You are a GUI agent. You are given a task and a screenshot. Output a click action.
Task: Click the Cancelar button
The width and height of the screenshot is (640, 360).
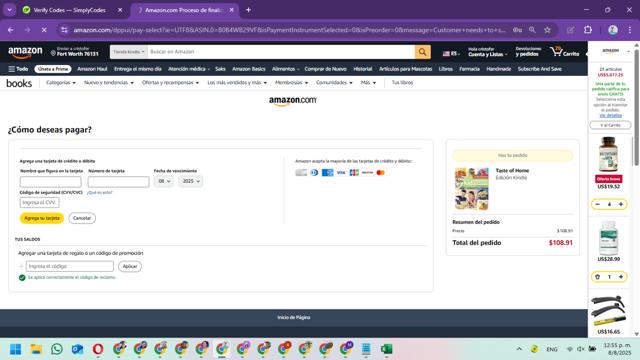pyautogui.click(x=82, y=218)
